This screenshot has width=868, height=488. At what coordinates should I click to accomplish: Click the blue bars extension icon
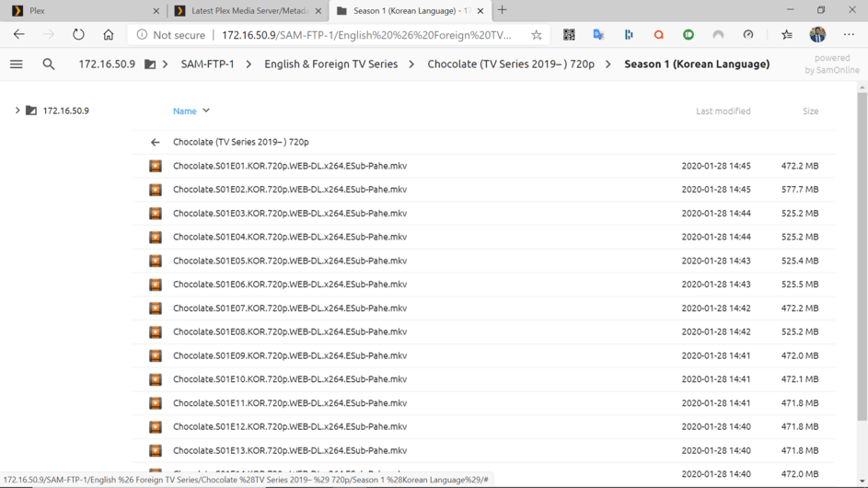click(629, 34)
